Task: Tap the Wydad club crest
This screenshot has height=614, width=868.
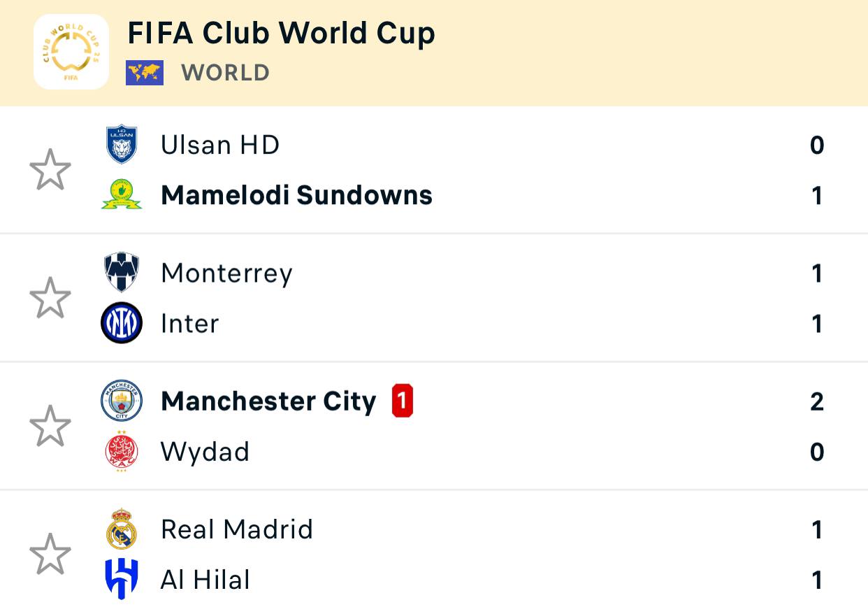Action: [x=122, y=452]
